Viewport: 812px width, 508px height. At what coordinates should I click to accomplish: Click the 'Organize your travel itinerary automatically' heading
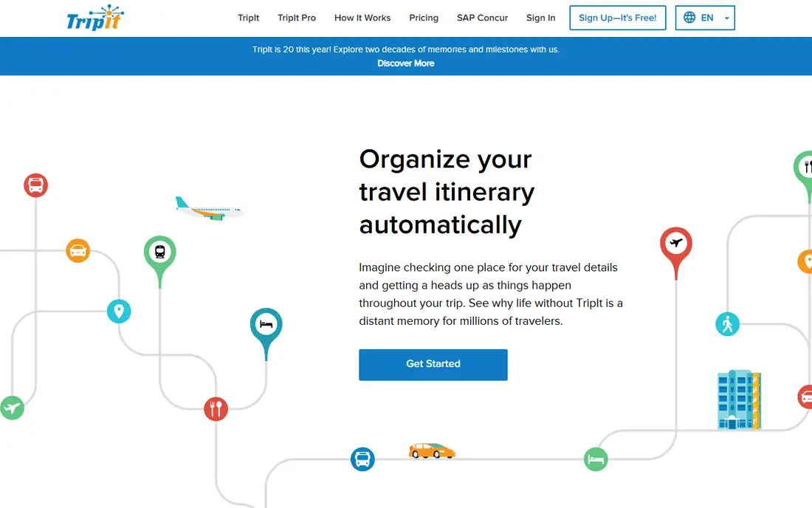pyautogui.click(x=447, y=192)
